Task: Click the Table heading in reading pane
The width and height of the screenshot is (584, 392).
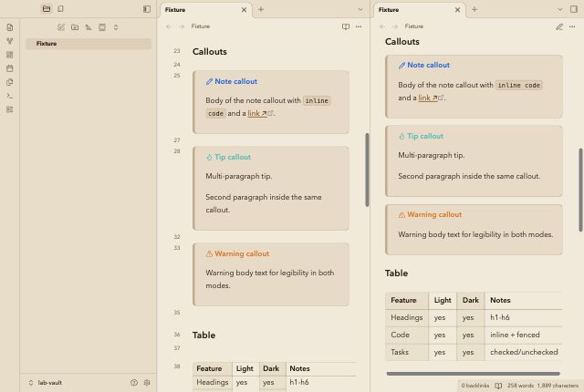Action: 396,273
